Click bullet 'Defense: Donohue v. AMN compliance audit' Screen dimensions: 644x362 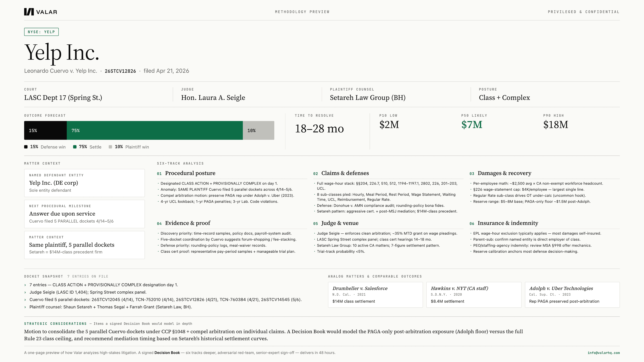[x=381, y=206]
